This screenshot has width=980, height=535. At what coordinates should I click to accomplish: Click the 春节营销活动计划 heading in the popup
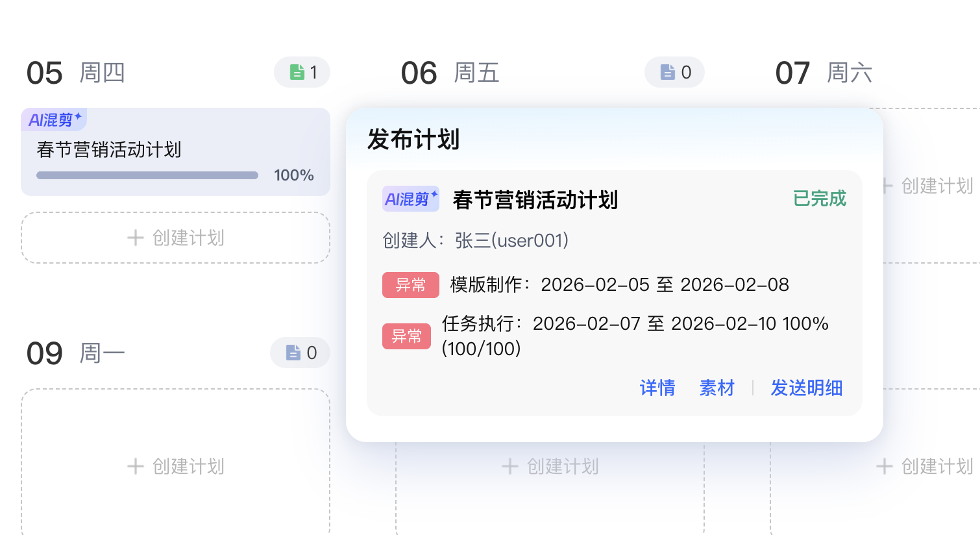535,200
